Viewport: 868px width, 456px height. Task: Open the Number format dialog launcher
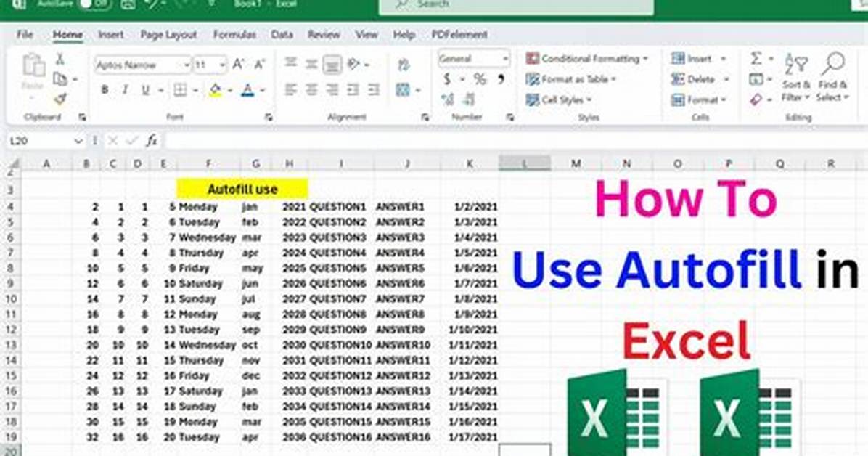coord(510,118)
